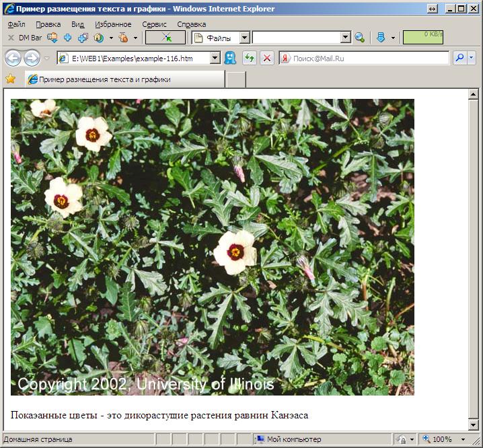Click the text about Kansas wildflowers
The image size is (483, 448).
point(159,415)
